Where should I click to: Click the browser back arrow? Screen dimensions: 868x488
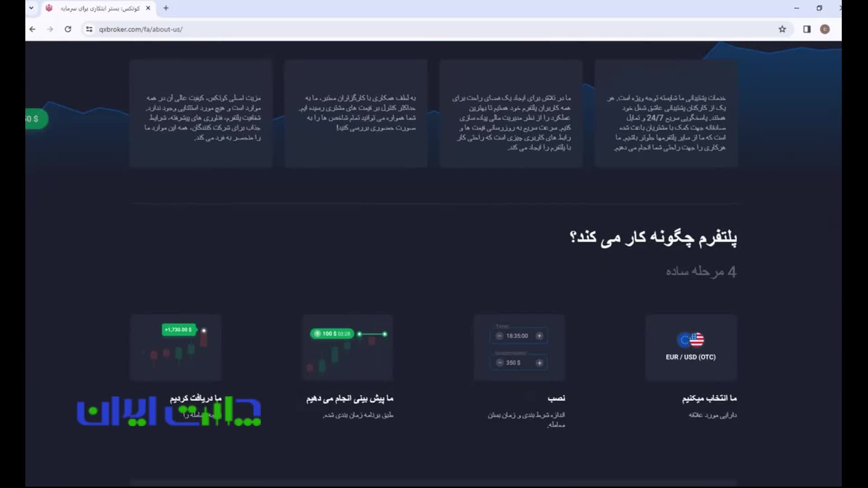32,29
